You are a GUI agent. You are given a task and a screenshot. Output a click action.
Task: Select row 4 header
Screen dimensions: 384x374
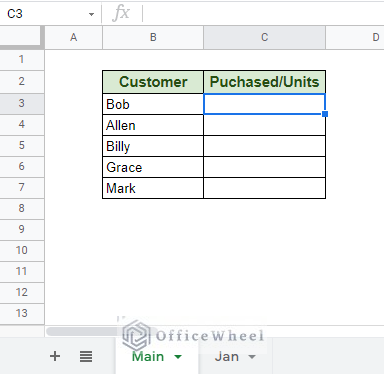click(x=22, y=125)
